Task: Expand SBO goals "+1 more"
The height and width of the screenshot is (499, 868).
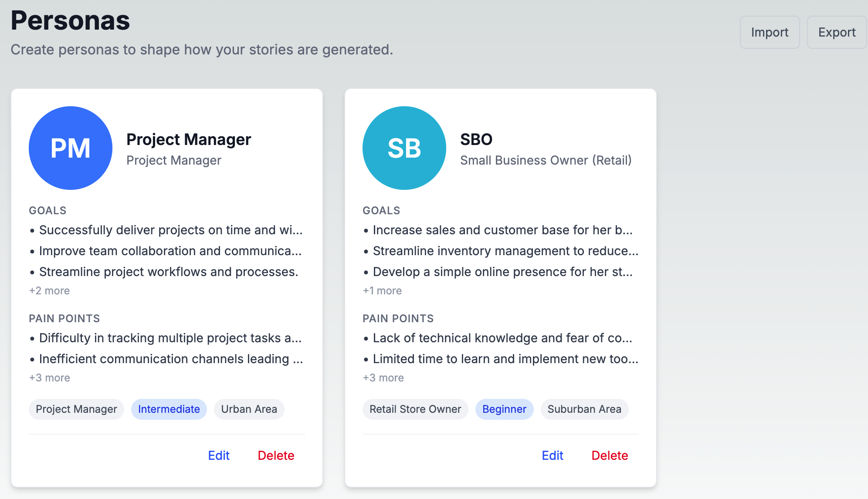Action: (x=382, y=290)
